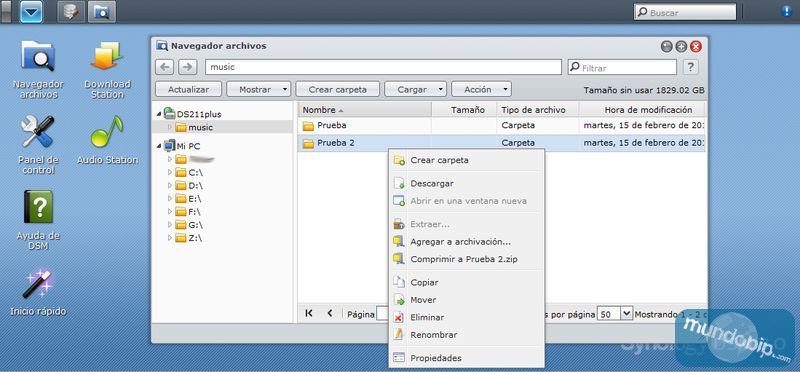Expand the D:\ drive node

click(x=170, y=186)
